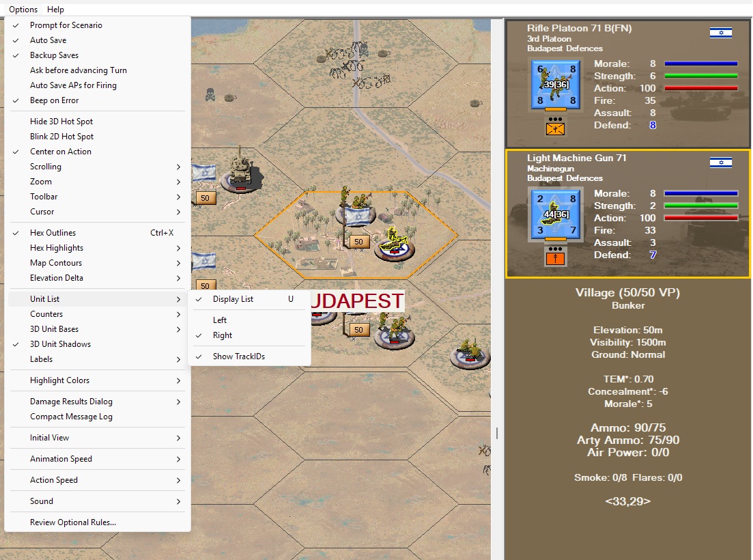Click Rifle Platoon green Strength bar
Viewport: 753px width, 560px height.
(x=700, y=76)
